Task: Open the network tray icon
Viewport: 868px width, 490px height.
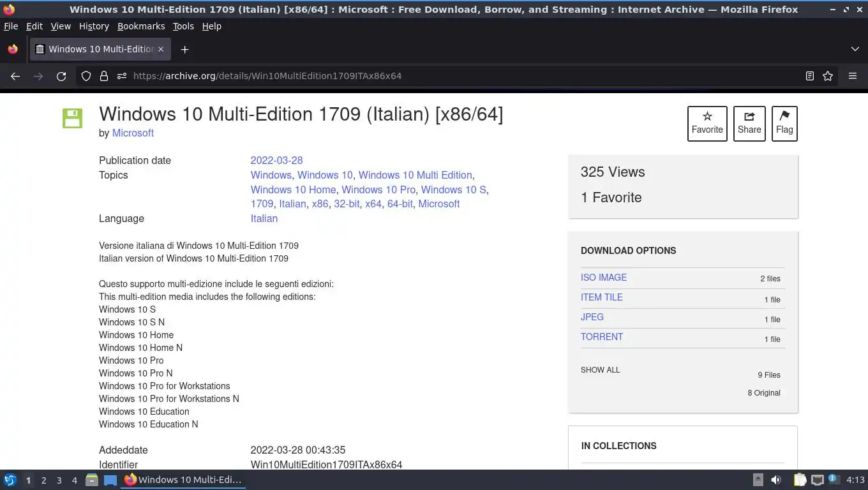Action: coord(817,480)
